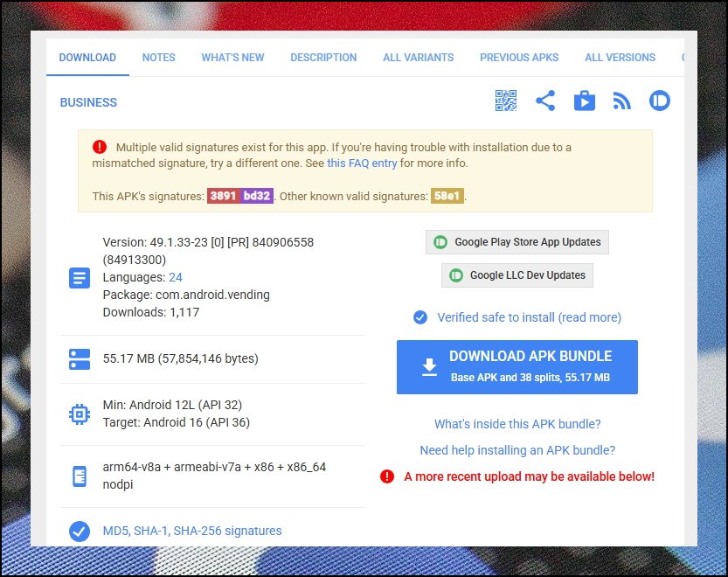Click the RSS feed icon
The width and height of the screenshot is (728, 577).
(622, 101)
